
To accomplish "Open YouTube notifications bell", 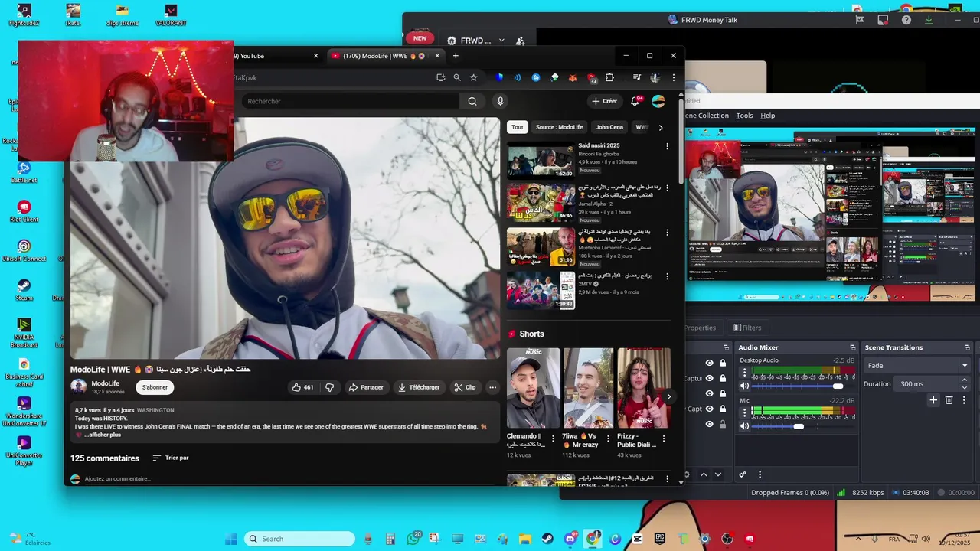I will (635, 101).
